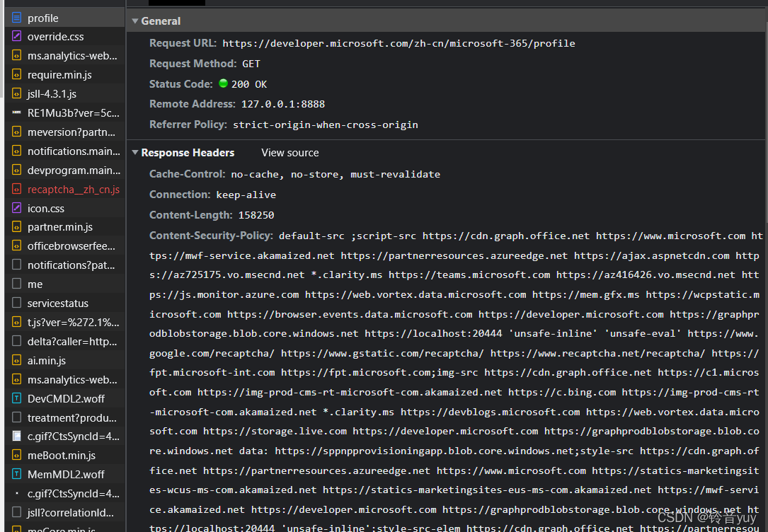Click the green 200 OK status dot
Image resolution: width=768 pixels, height=532 pixels.
pos(224,83)
